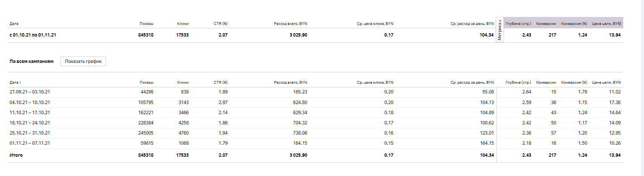
Task: Select the 27.09.21 – 03.10.21 week row
Action: tap(30, 92)
